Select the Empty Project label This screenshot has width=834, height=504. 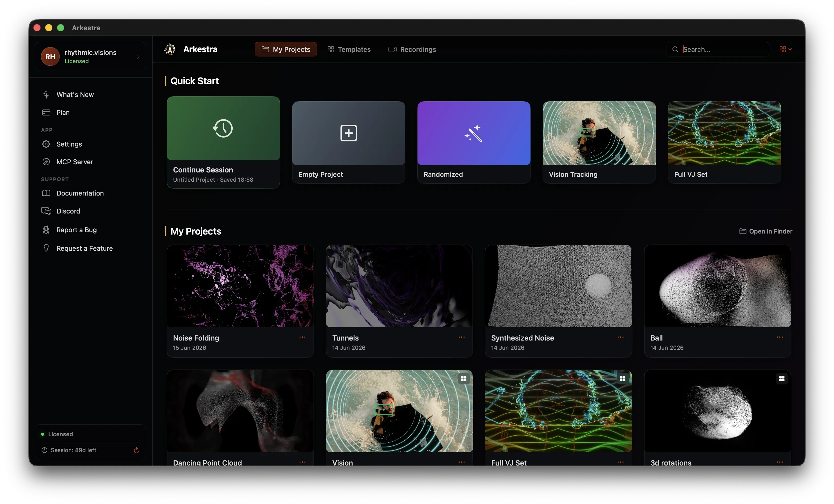[320, 174]
